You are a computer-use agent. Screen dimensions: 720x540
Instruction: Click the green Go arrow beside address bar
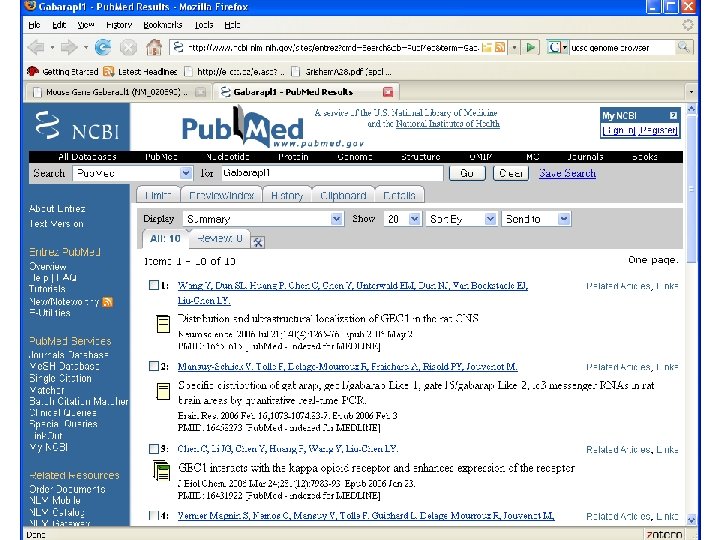[530, 47]
